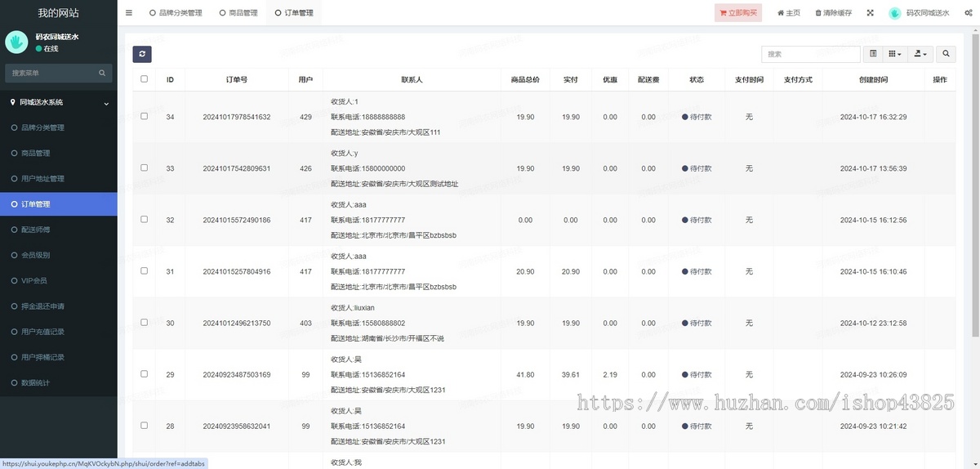Click the 我的网站 site title
980x469 pixels.
pos(59,13)
